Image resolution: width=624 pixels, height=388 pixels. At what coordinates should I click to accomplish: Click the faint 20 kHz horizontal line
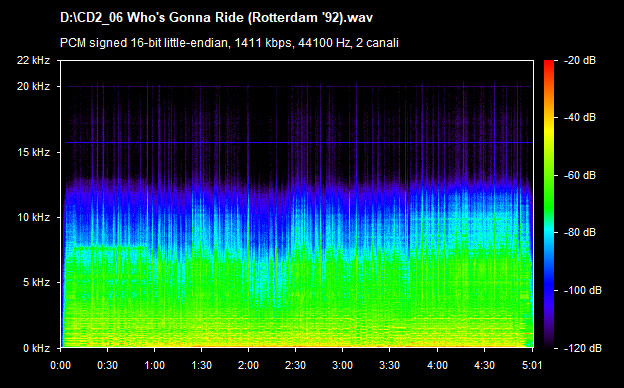coord(297,86)
